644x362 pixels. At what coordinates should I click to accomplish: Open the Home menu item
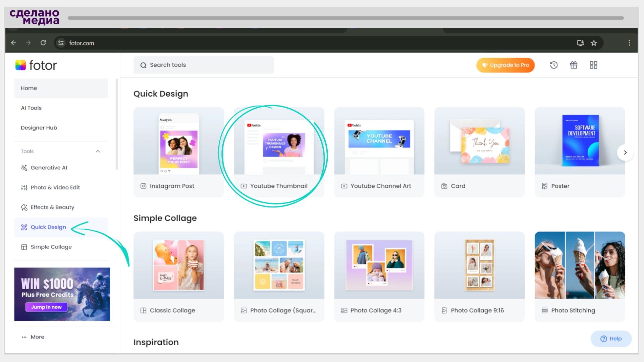(x=61, y=88)
